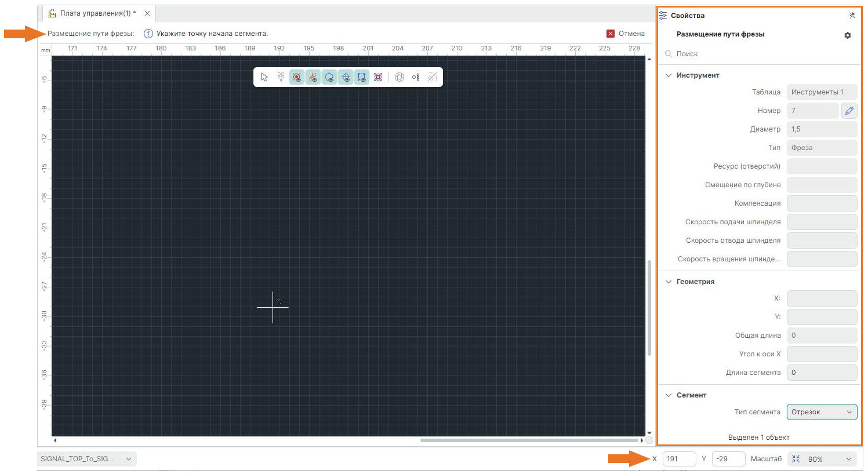
Task: Select the milling cutter tool icon
Action: (416, 77)
